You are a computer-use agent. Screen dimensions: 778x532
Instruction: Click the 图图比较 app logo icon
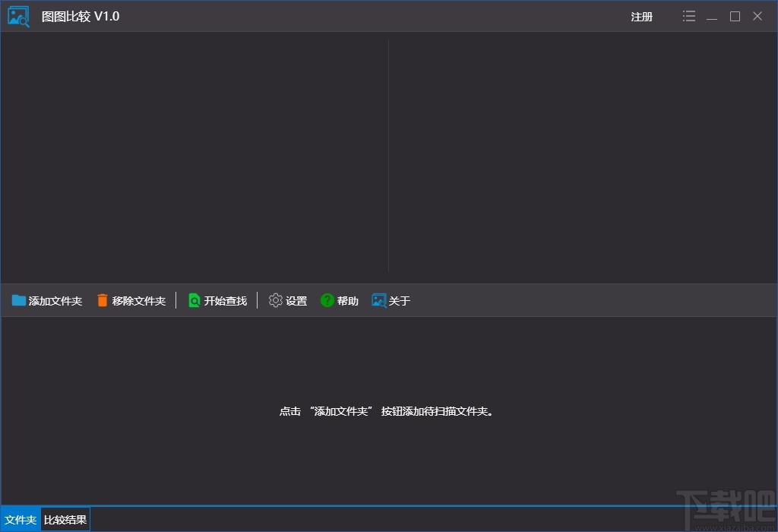(x=17, y=16)
